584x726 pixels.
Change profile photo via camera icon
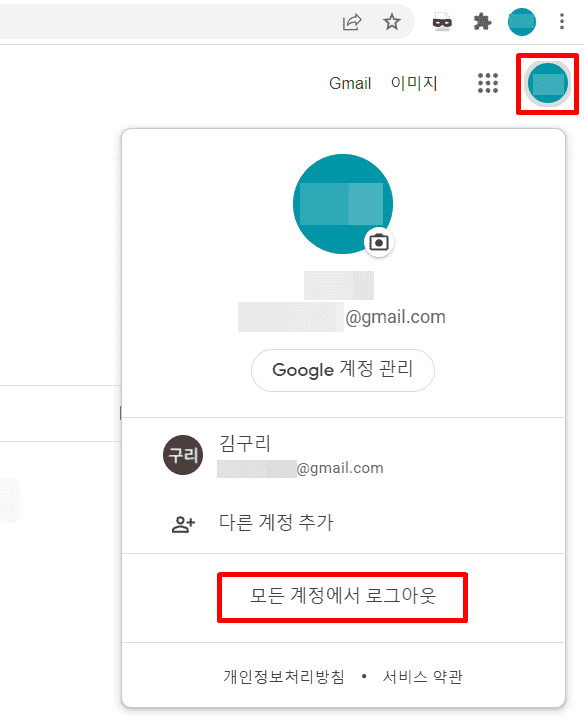378,242
